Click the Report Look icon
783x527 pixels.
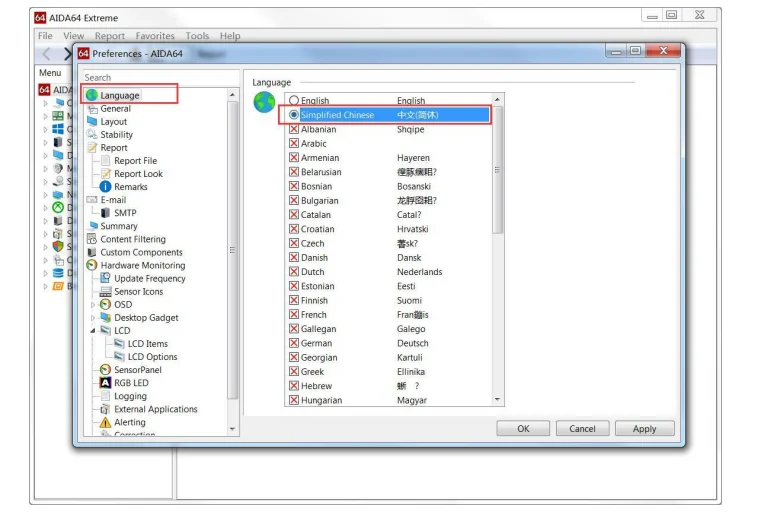point(105,173)
